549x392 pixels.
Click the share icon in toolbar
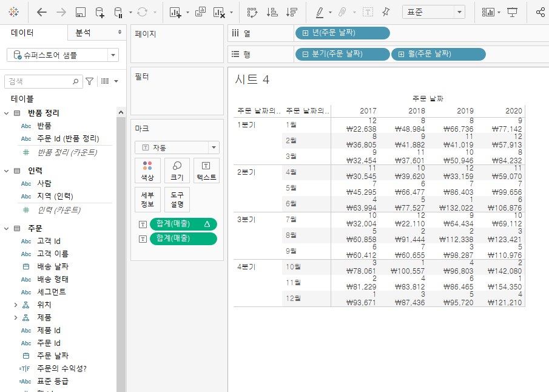point(541,12)
